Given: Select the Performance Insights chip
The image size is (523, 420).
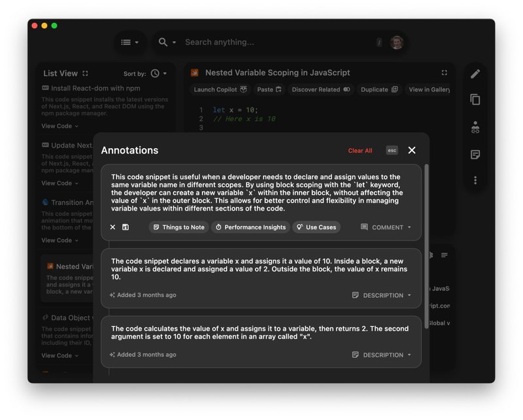Looking at the screenshot, I should coord(250,227).
